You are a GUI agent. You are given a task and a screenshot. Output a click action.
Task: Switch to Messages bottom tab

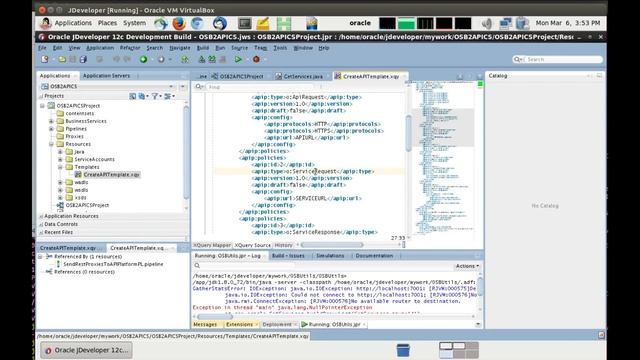pyautogui.click(x=205, y=324)
